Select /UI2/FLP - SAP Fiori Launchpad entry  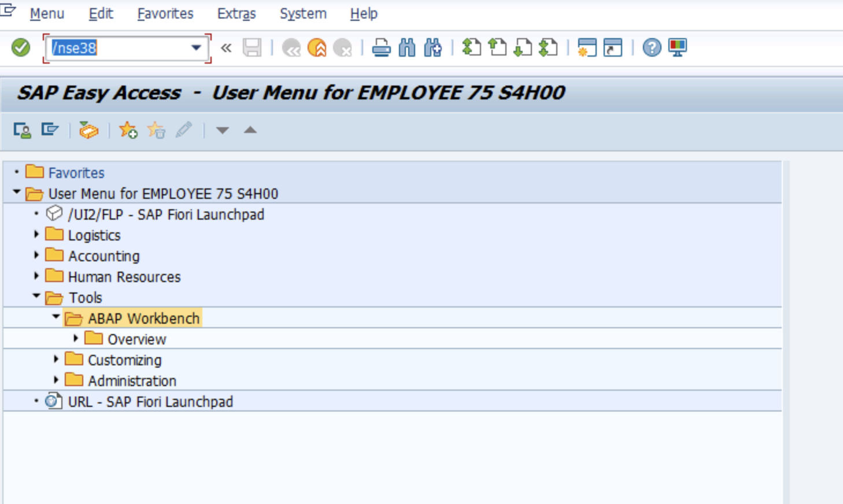[166, 214]
